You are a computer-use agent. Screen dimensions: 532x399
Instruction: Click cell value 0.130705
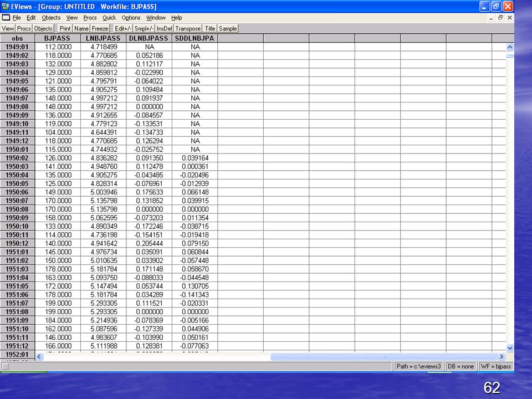(195, 287)
